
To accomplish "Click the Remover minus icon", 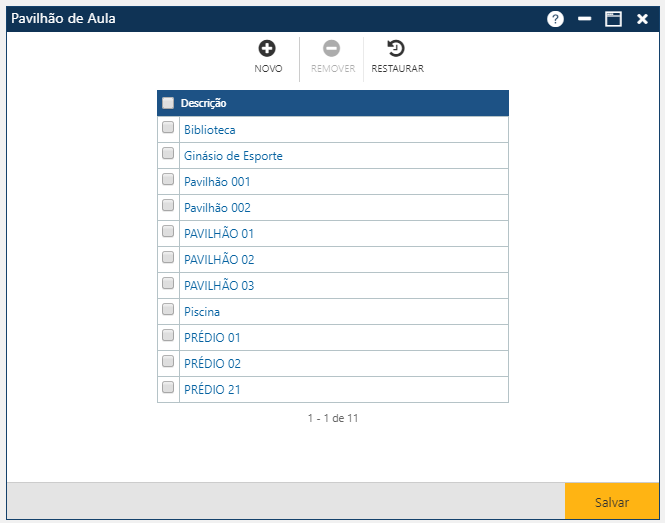I will [332, 48].
